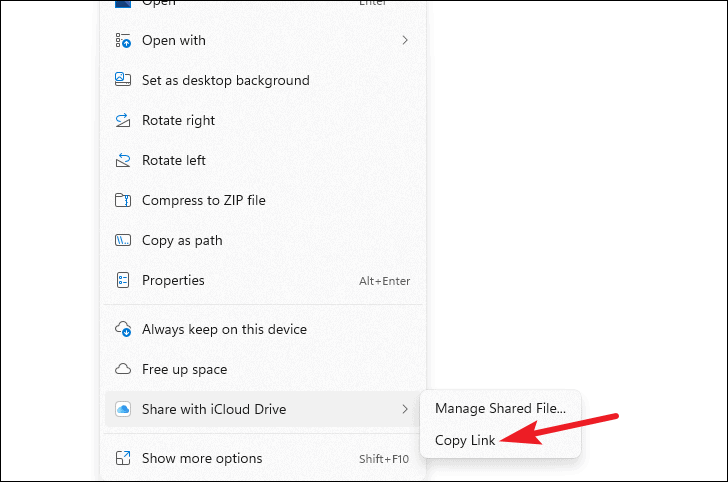Click the desktop background picture icon

pyautogui.click(x=123, y=80)
